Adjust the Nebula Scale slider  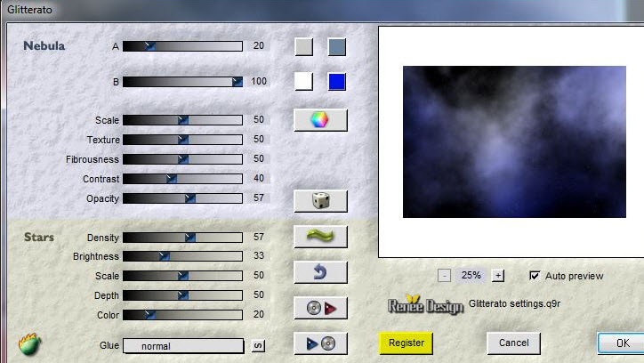[x=182, y=120]
